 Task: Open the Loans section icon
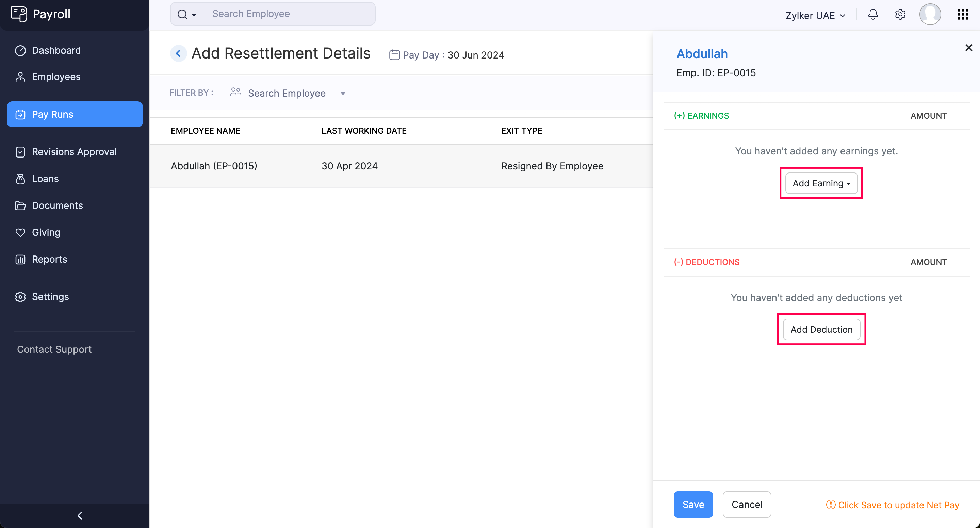pos(21,179)
